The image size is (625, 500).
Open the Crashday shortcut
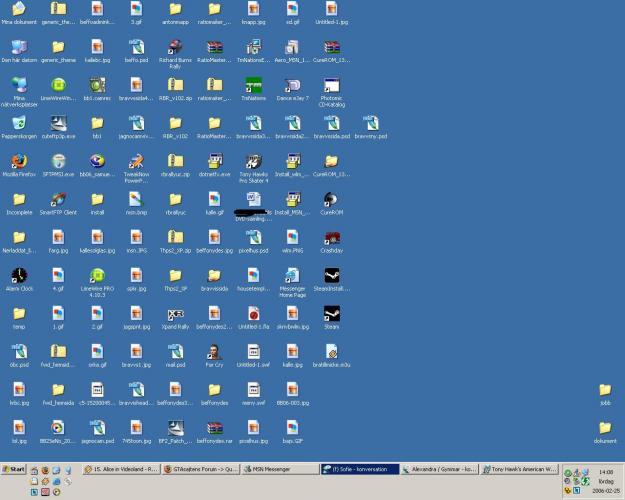click(x=330, y=237)
